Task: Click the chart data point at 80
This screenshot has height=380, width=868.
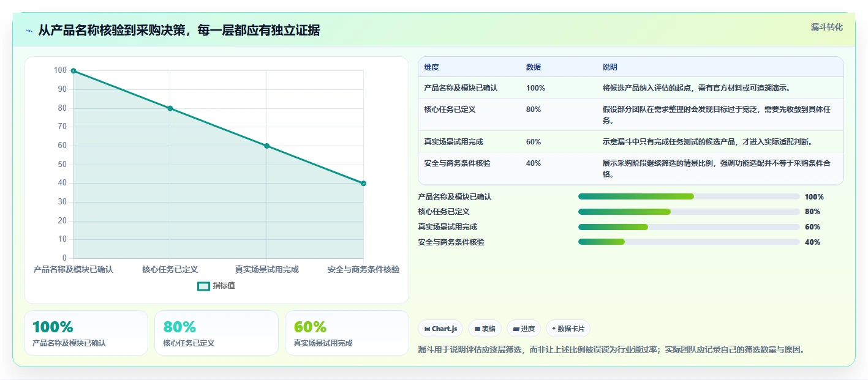Action: click(170, 108)
